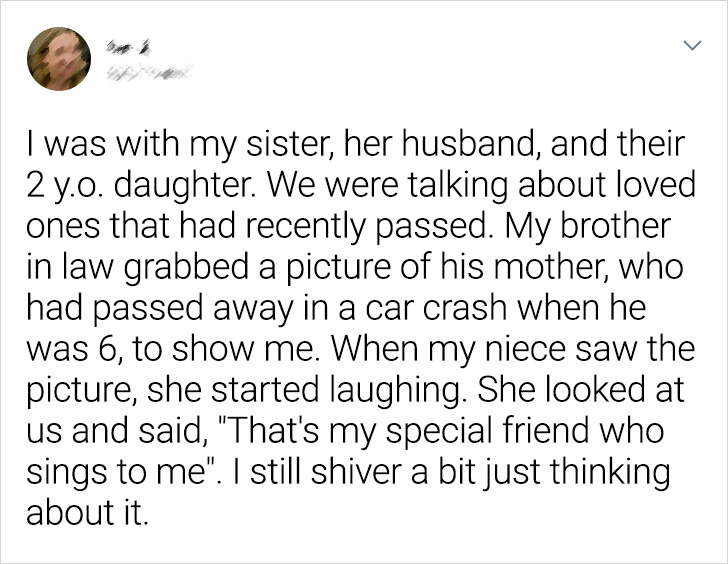This screenshot has width=728, height=564.
Task: Click the tweet's first line mentioning sister
Action: coord(356,144)
